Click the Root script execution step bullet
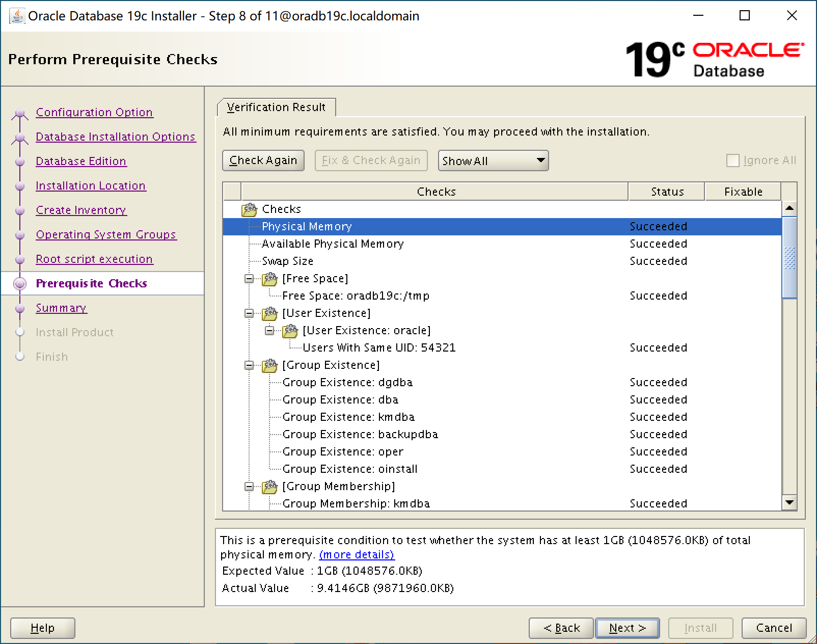817x644 pixels. (x=20, y=259)
